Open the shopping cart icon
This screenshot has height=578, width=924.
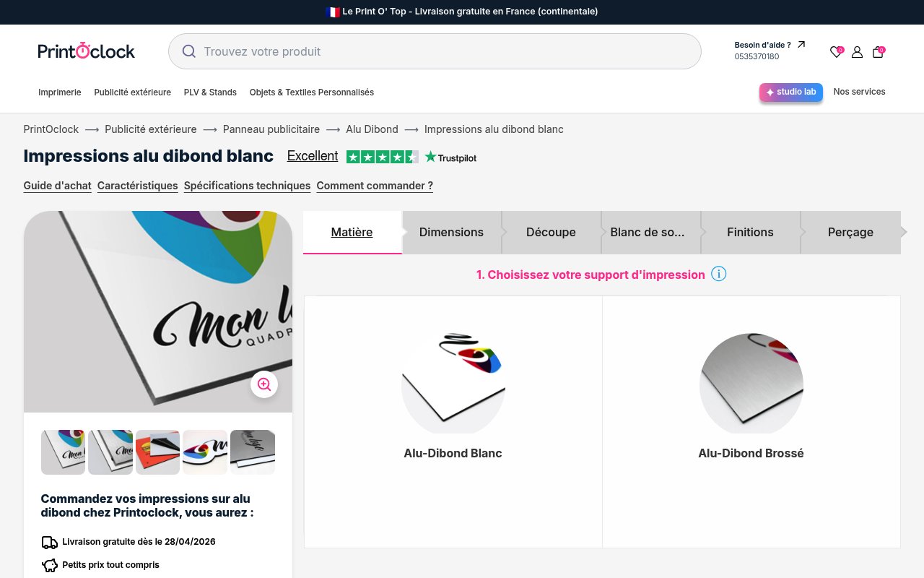coord(878,52)
